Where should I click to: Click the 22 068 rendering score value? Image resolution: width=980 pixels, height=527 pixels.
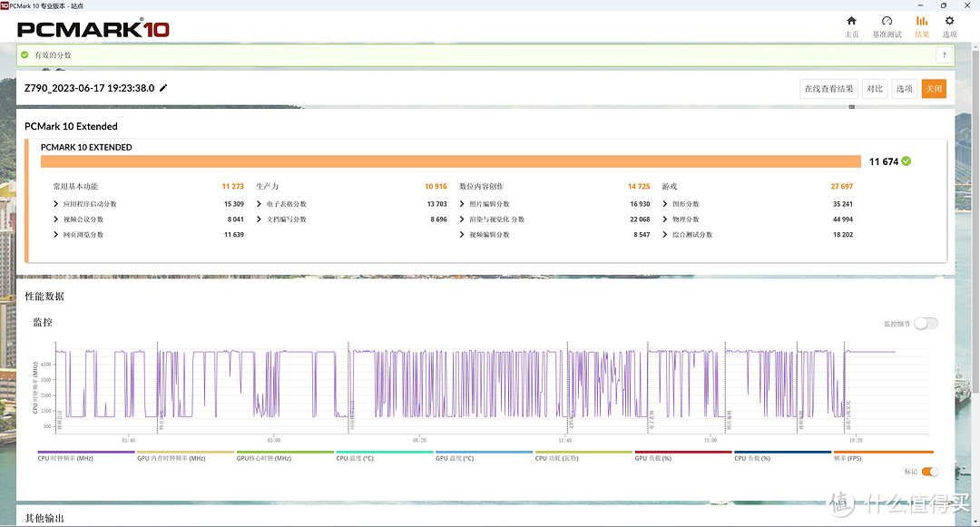(640, 220)
